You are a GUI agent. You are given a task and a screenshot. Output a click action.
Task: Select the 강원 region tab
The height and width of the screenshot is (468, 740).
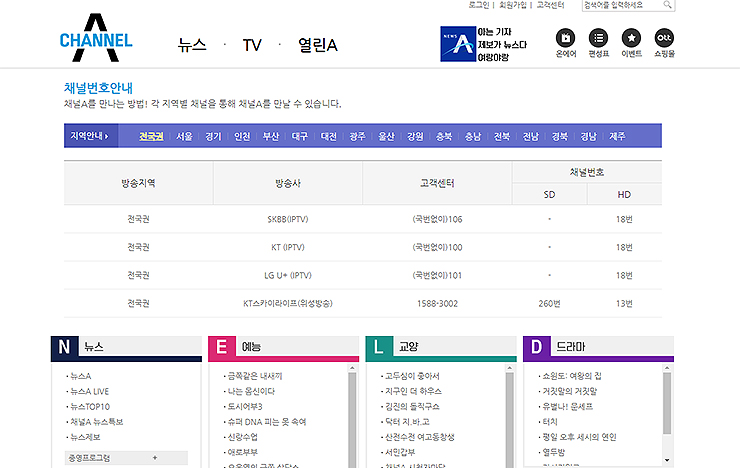[415, 136]
